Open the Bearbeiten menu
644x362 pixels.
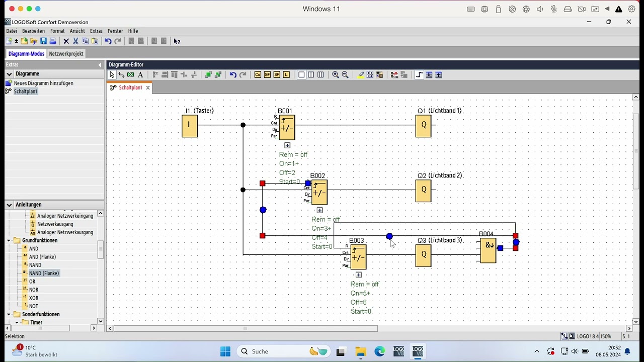click(x=33, y=31)
